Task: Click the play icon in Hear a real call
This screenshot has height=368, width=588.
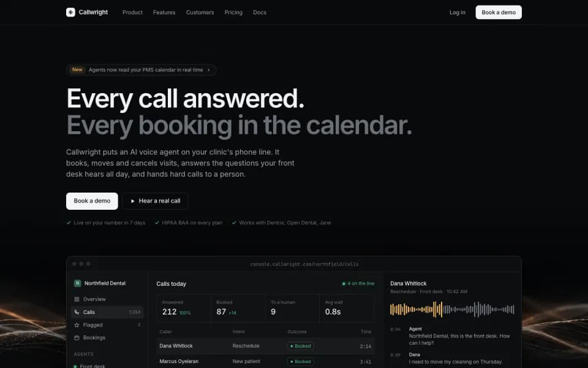Action: pyautogui.click(x=132, y=201)
